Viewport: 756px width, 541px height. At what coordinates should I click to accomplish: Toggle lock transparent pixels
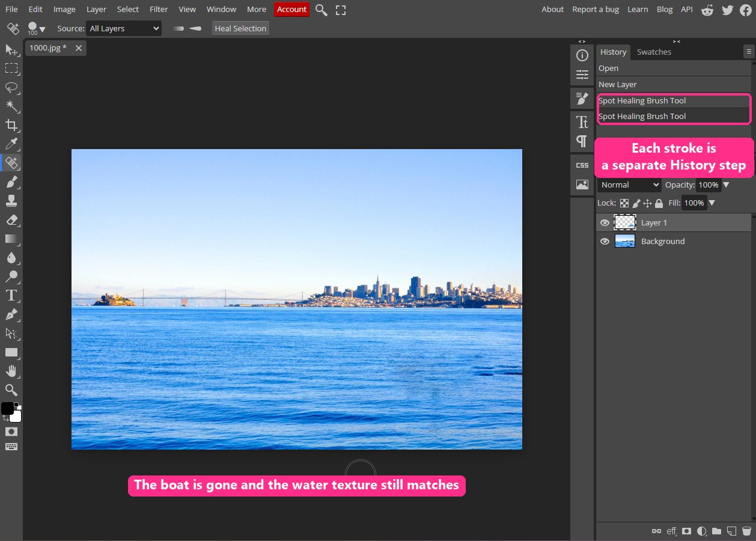click(624, 203)
